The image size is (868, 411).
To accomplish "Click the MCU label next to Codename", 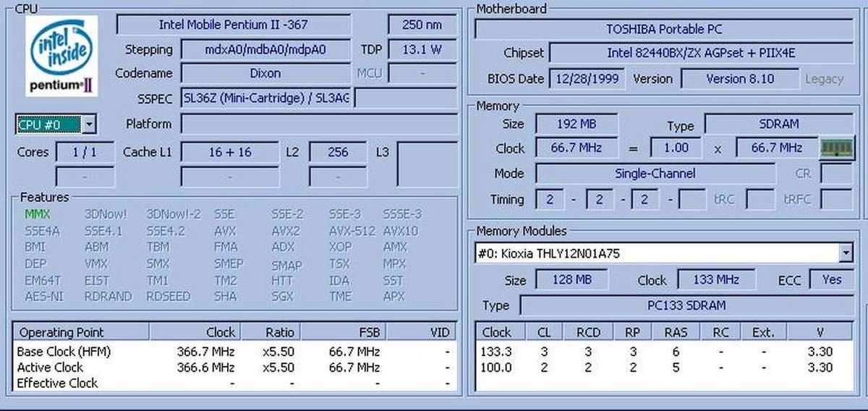I will click(x=370, y=73).
